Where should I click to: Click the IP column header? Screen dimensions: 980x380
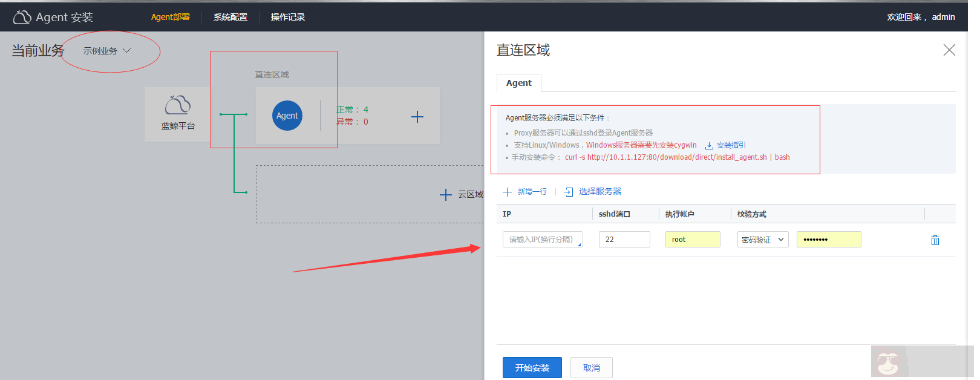point(507,214)
